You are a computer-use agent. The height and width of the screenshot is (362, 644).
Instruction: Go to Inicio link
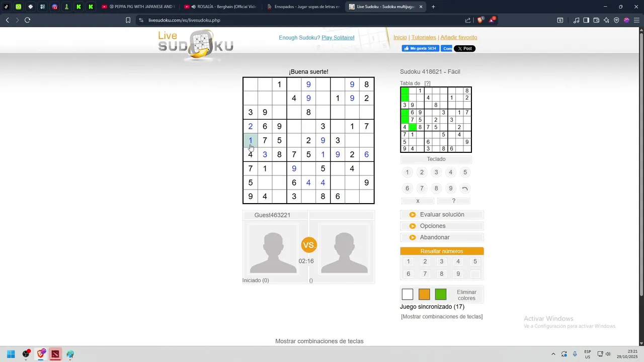click(400, 38)
